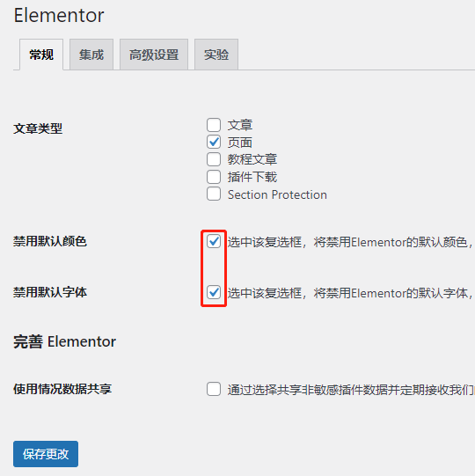
Task: Click the 完善 Elementor section heading
Action: (64, 341)
